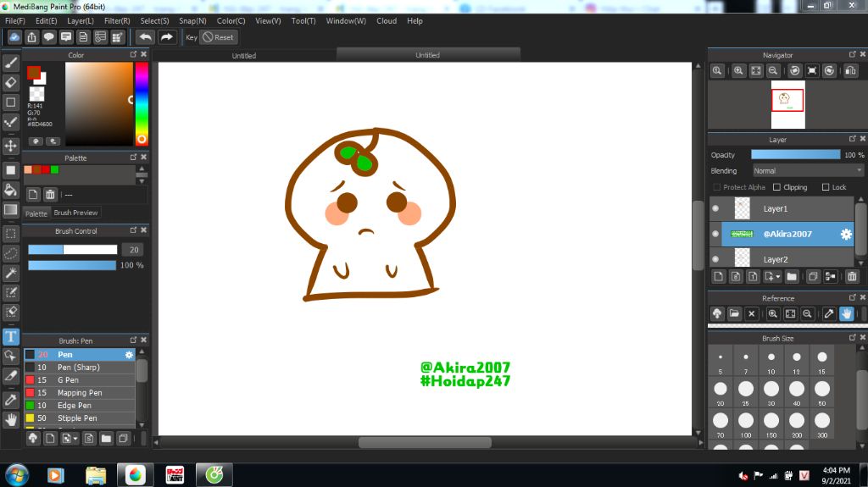Adjust the brush size slider
The width and height of the screenshot is (868, 487).
[73, 250]
